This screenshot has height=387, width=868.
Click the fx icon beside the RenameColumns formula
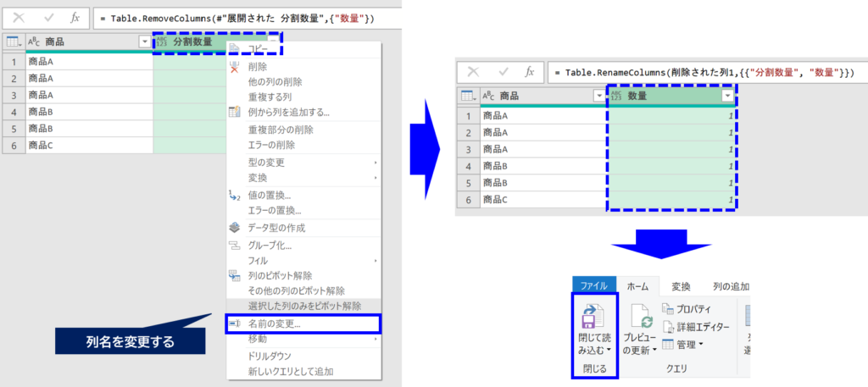530,72
